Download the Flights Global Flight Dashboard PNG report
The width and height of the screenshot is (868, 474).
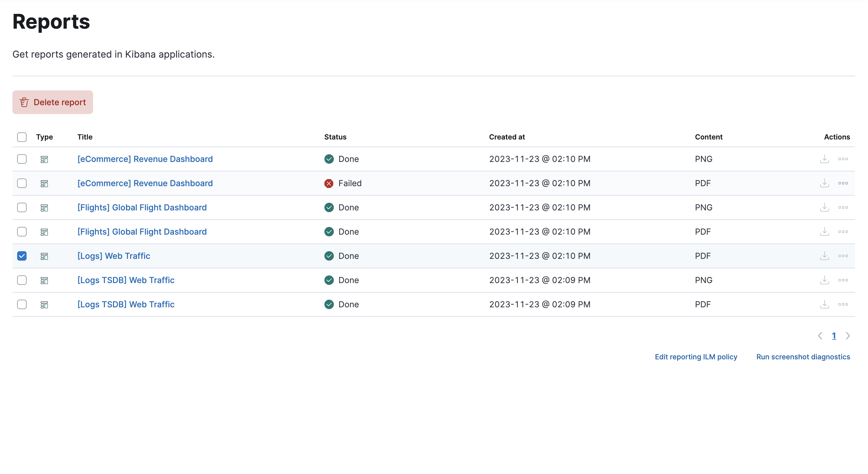pyautogui.click(x=824, y=207)
